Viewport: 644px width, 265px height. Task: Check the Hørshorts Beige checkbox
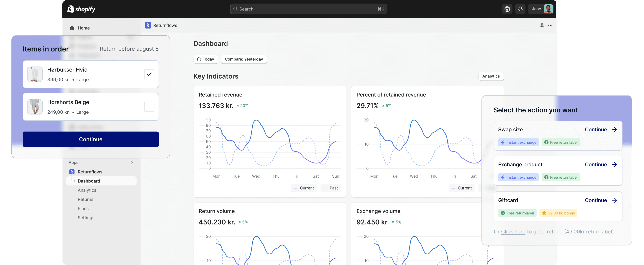coord(149,107)
